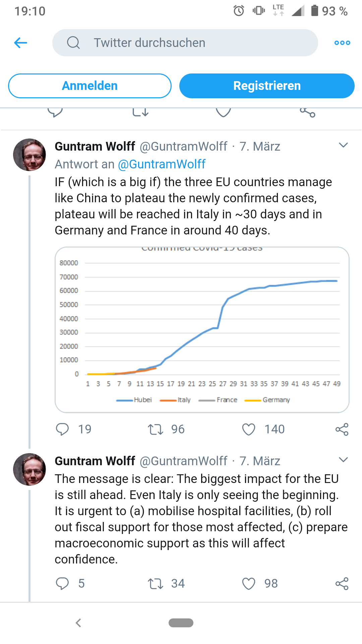This screenshot has width=362, height=644.
Task: Open the @GuntramWolff link after 'Antwort an'
Action: click(162, 164)
